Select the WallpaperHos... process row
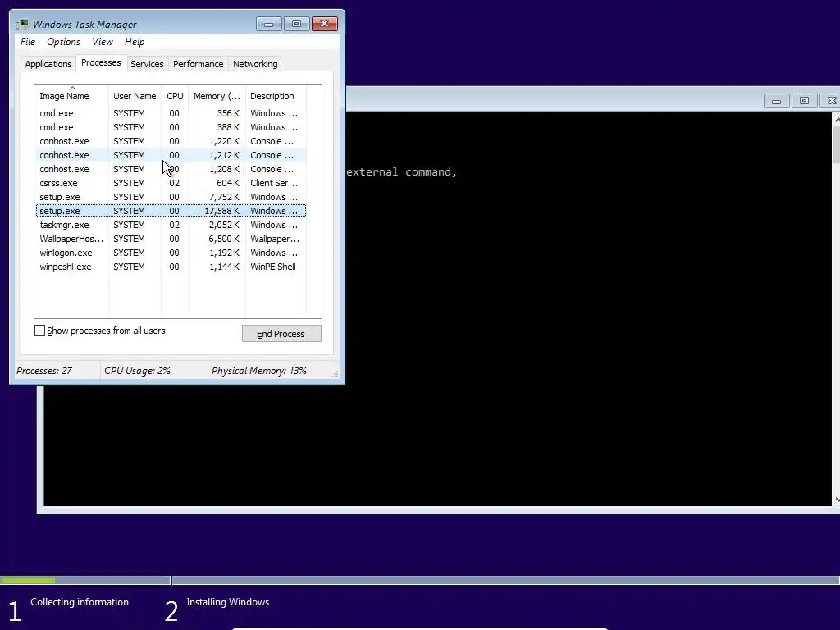 pyautogui.click(x=171, y=239)
